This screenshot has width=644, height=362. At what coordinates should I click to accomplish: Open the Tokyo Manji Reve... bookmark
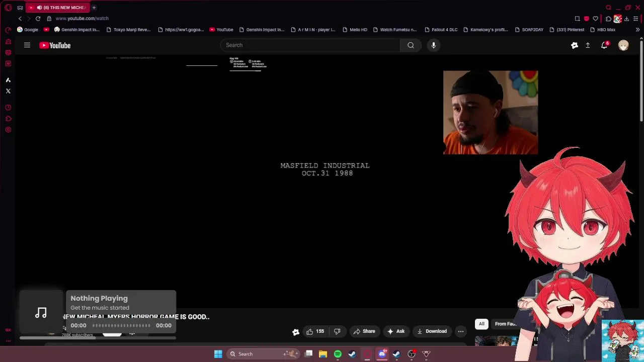tap(128, 30)
